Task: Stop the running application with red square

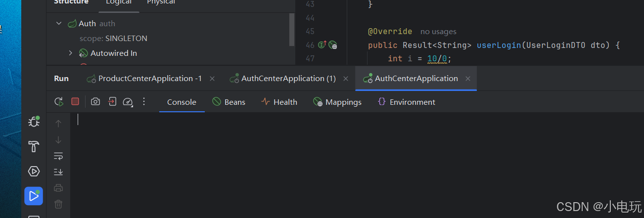Action: [75, 101]
